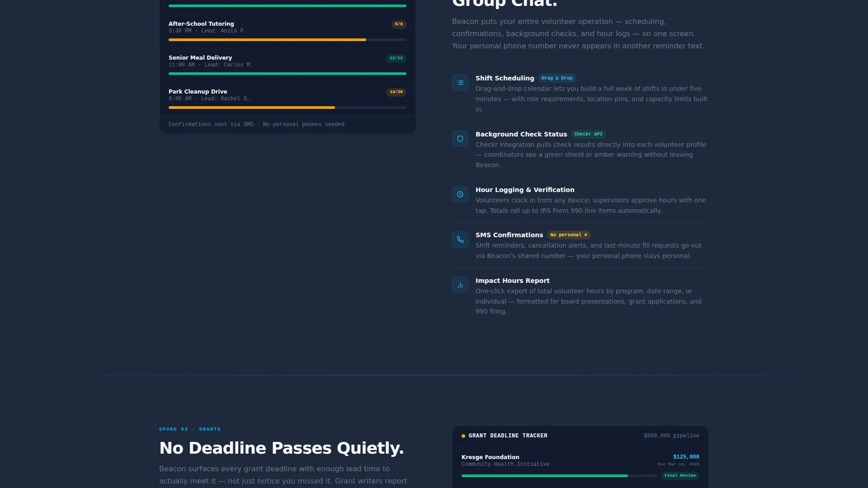
Task: Select the After-School Tutoring shift title
Action: 201,24
